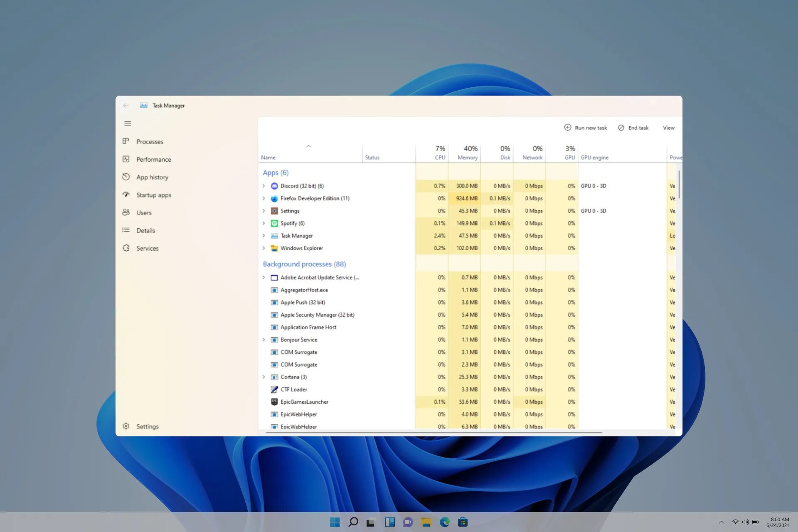
Task: Click the Windows Explorer folder icon
Action: tap(274, 249)
